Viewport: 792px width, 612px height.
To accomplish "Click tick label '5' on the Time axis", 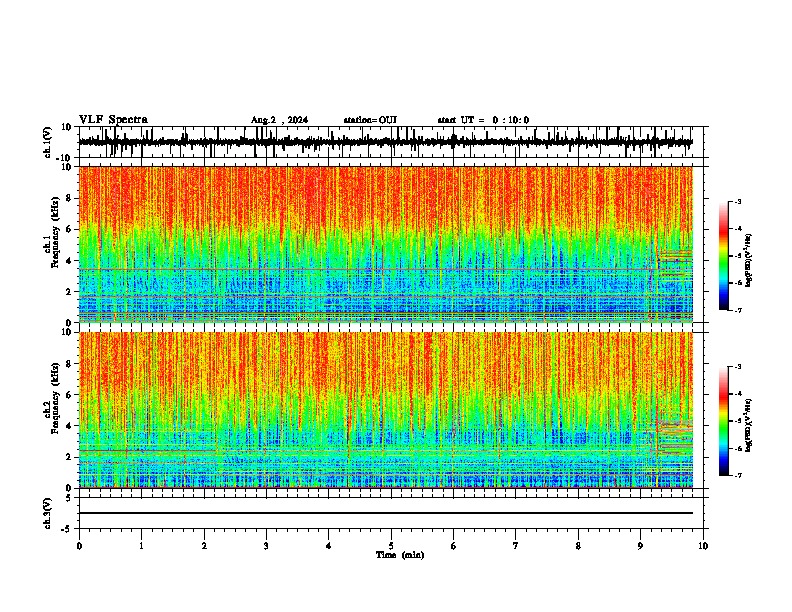I will coord(391,546).
